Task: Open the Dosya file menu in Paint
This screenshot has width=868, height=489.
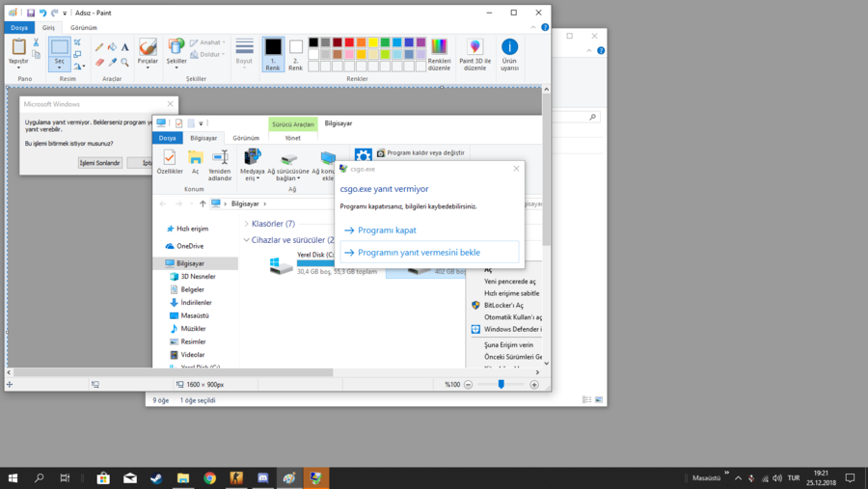Action: pyautogui.click(x=19, y=28)
